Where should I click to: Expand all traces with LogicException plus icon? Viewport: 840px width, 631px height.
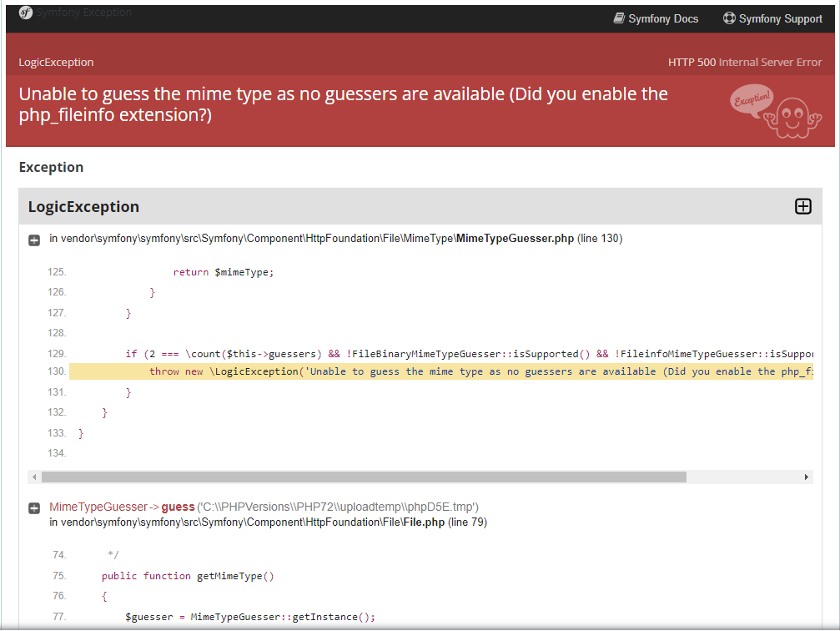(802, 206)
